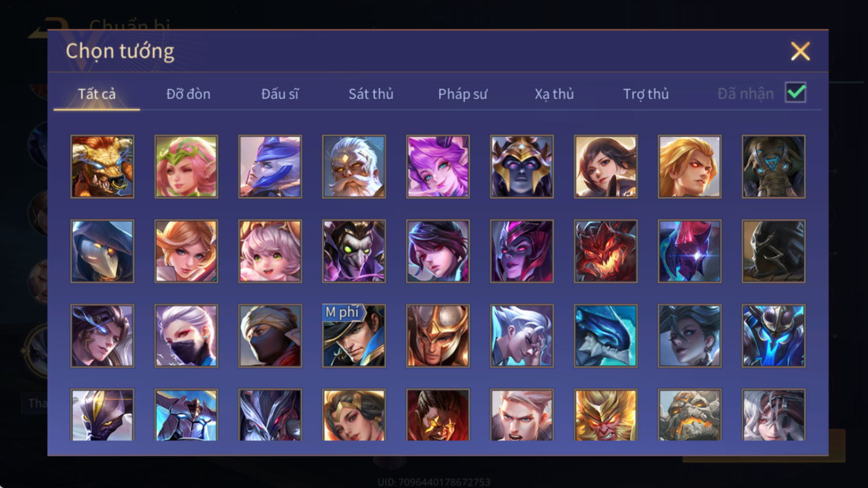The height and width of the screenshot is (488, 868).
Task: Select the white-haired masked ninja hero
Action: tap(186, 336)
